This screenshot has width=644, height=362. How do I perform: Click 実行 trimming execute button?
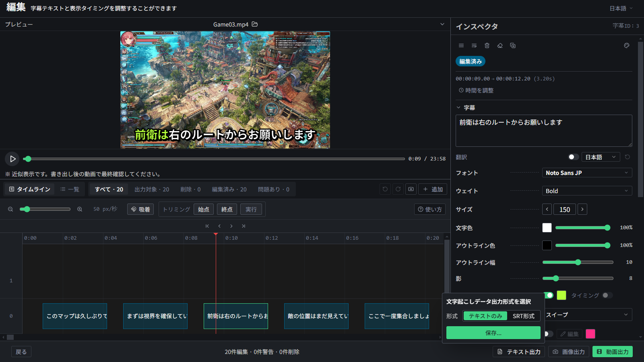[x=251, y=209]
